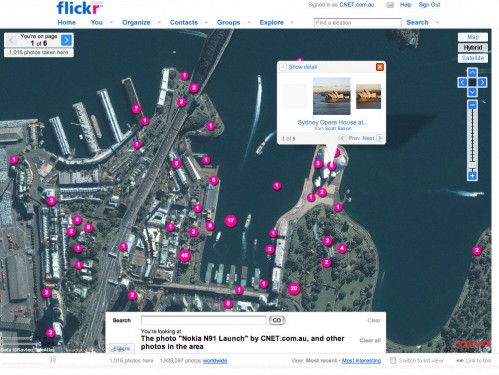This screenshot has width=499, height=375.
Task: Open the Explore menu
Action: point(271,22)
